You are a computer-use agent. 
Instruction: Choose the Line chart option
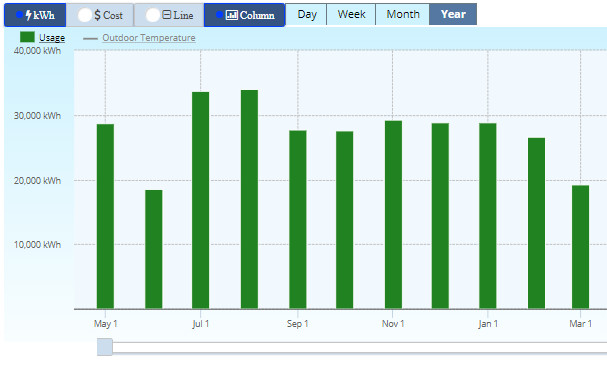[x=169, y=15]
